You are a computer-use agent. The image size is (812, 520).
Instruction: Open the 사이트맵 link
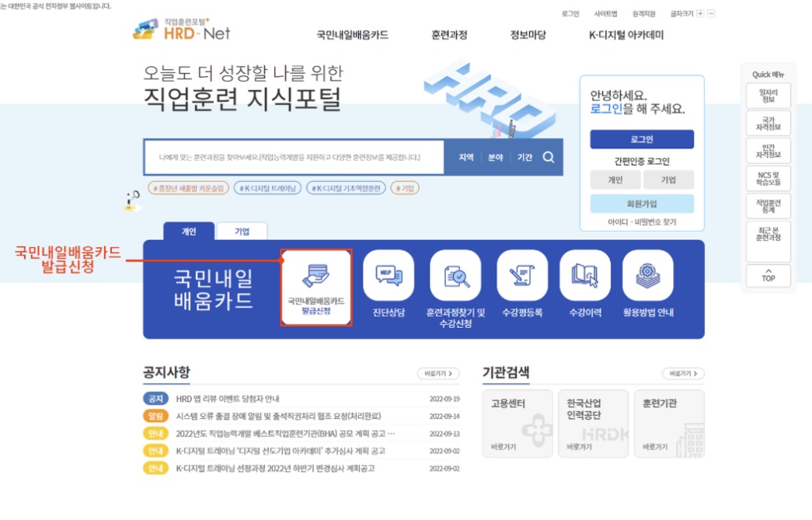(605, 13)
